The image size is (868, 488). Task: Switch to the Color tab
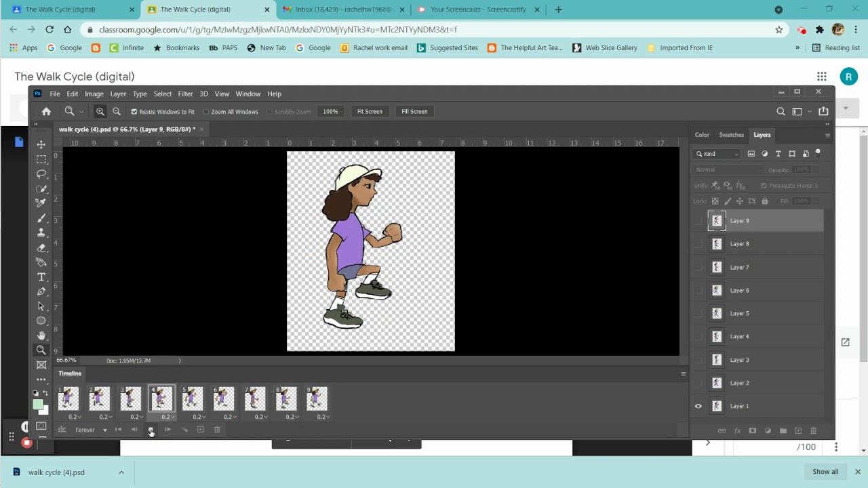[702, 135]
